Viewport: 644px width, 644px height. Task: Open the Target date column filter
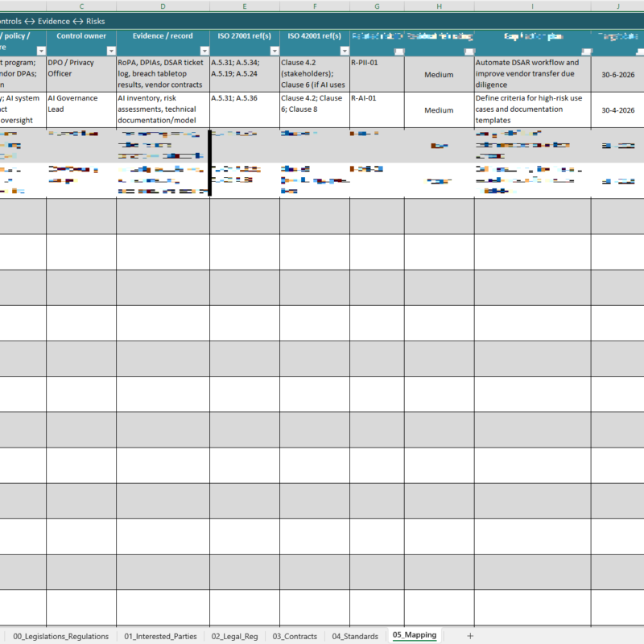tap(638, 50)
